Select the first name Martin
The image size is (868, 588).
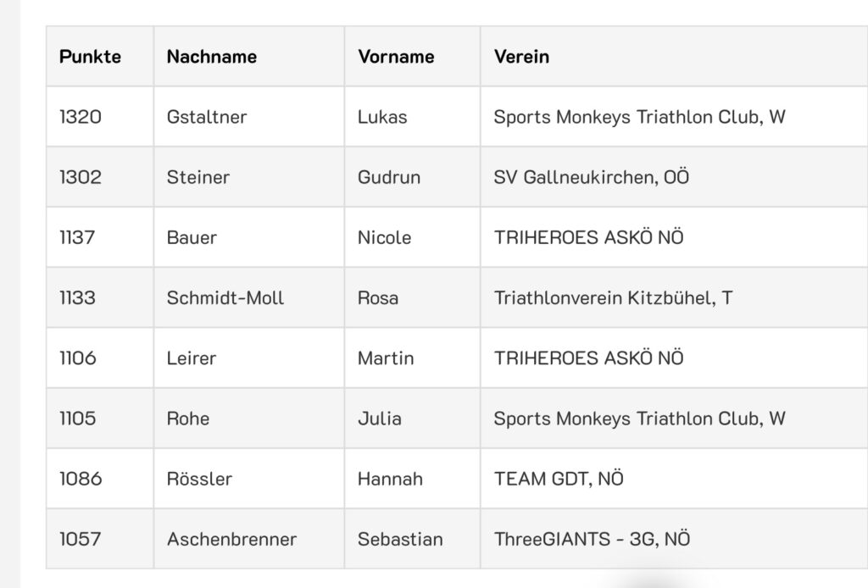[x=386, y=358]
